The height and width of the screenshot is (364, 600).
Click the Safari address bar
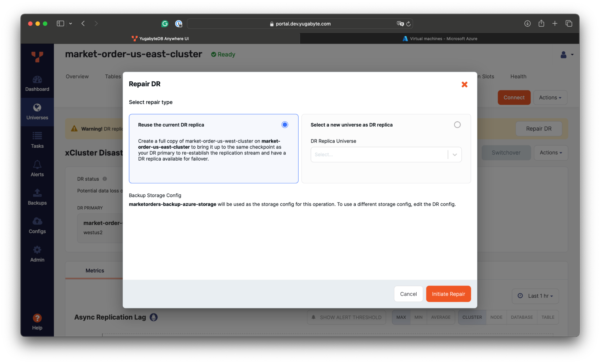[300, 24]
